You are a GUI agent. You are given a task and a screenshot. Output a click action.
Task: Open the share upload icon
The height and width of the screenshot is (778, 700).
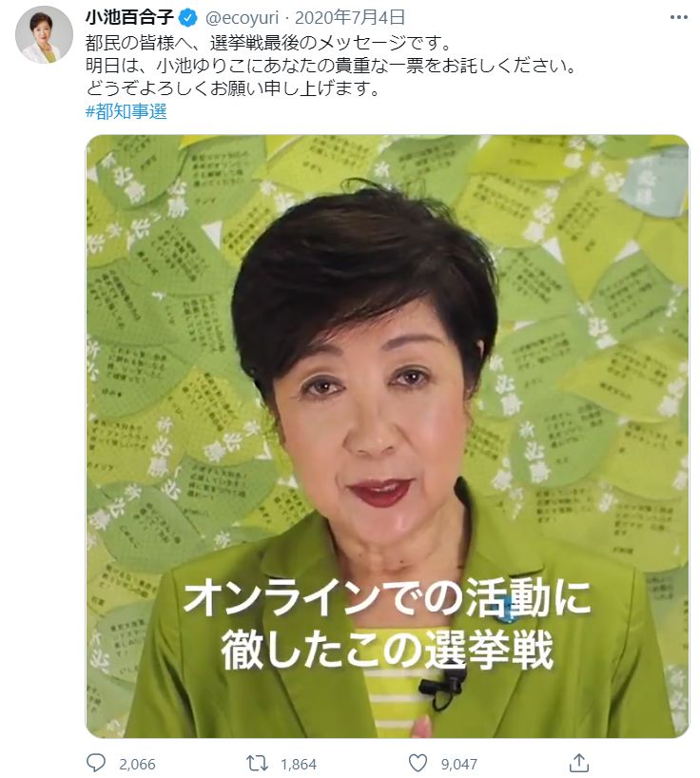(x=578, y=763)
